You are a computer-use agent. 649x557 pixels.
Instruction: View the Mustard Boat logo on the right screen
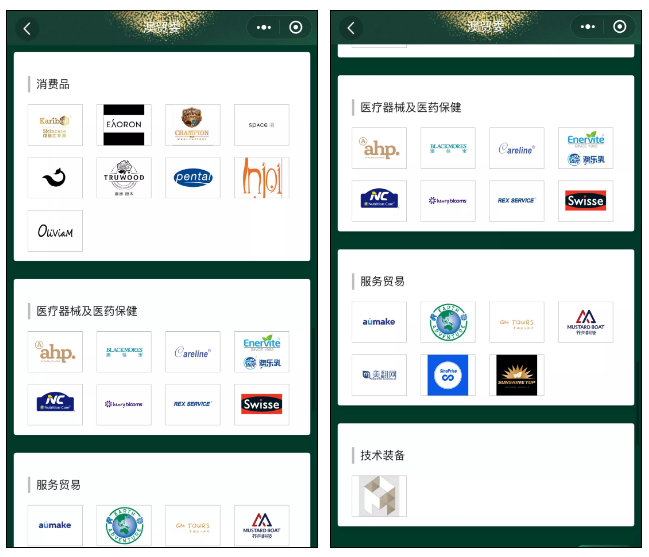(x=586, y=322)
